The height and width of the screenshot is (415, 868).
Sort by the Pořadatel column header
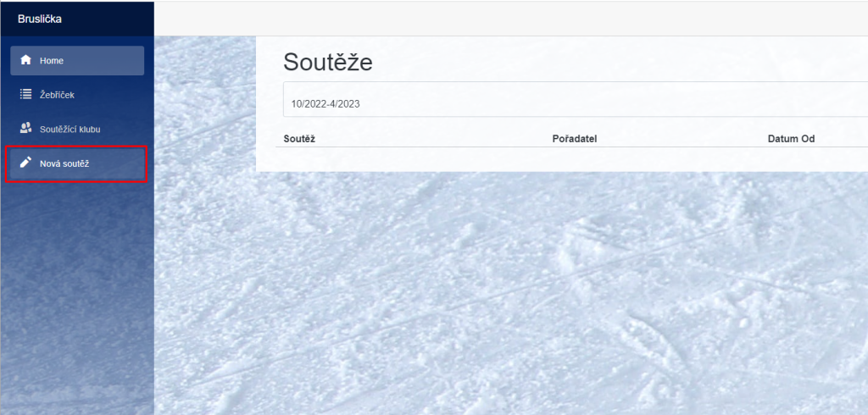pos(574,139)
